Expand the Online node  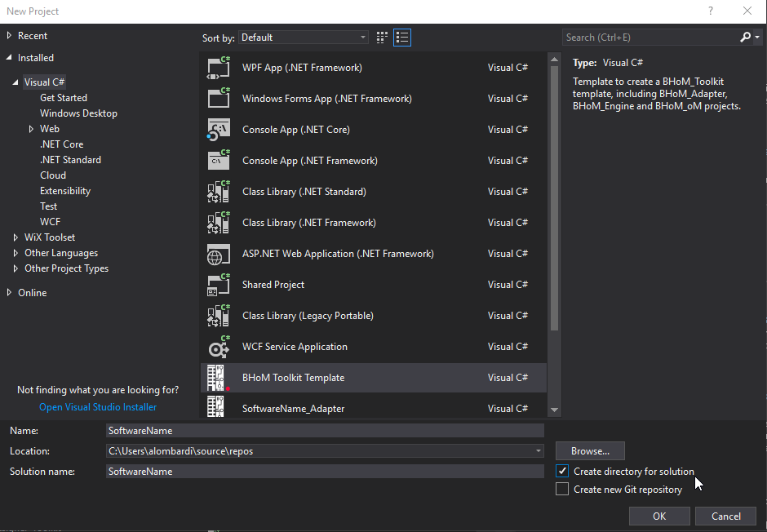click(x=9, y=292)
